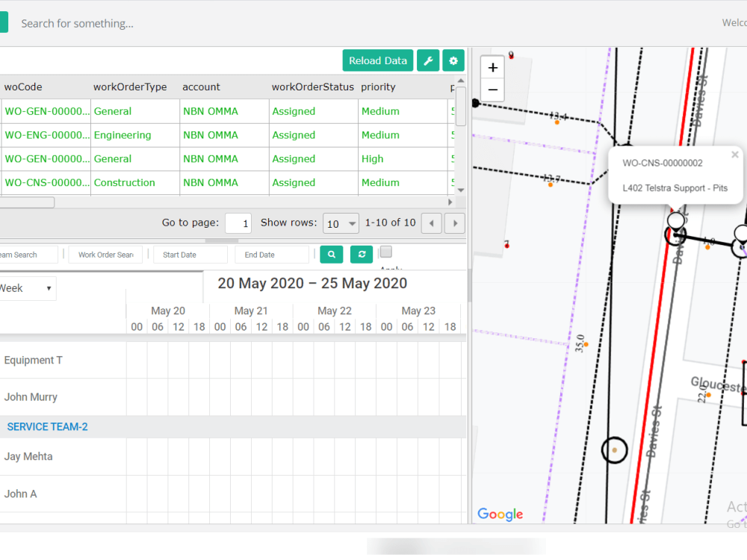Sort by workOrderStatus column header
This screenshot has width=747, height=560.
tap(312, 87)
